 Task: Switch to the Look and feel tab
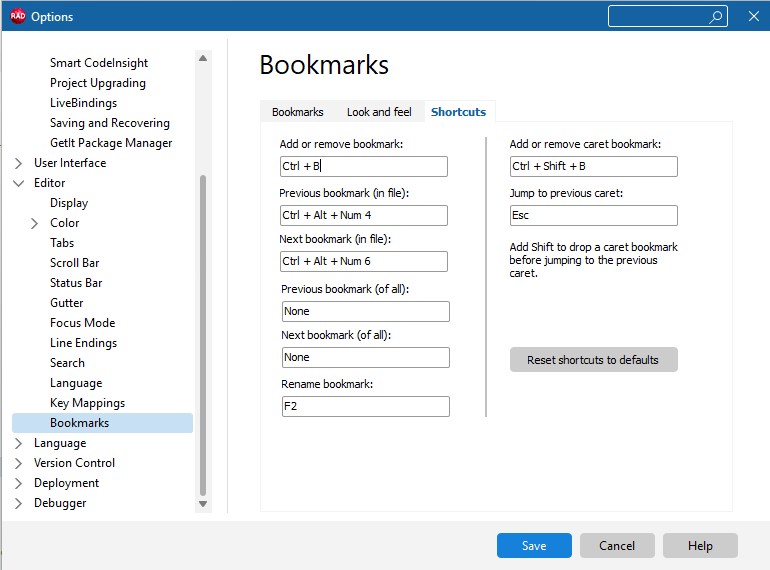(379, 112)
